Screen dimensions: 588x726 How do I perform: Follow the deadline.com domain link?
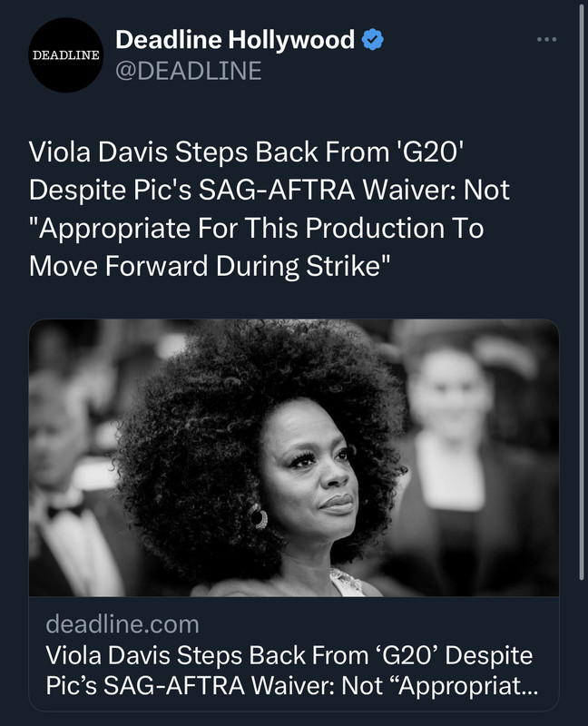coord(122,624)
